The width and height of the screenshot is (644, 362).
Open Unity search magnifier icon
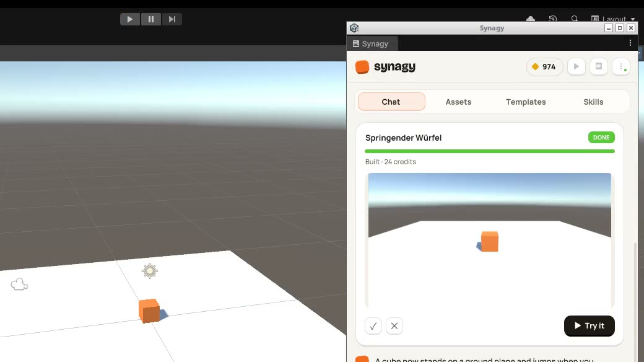[575, 19]
